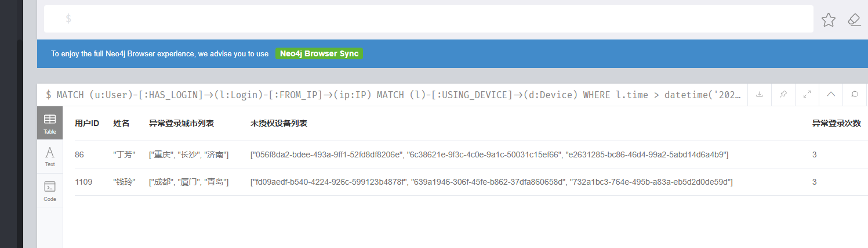Screen dimensions: 868x248
Task: Select the name cell "丁芳"
Action: tap(124, 154)
